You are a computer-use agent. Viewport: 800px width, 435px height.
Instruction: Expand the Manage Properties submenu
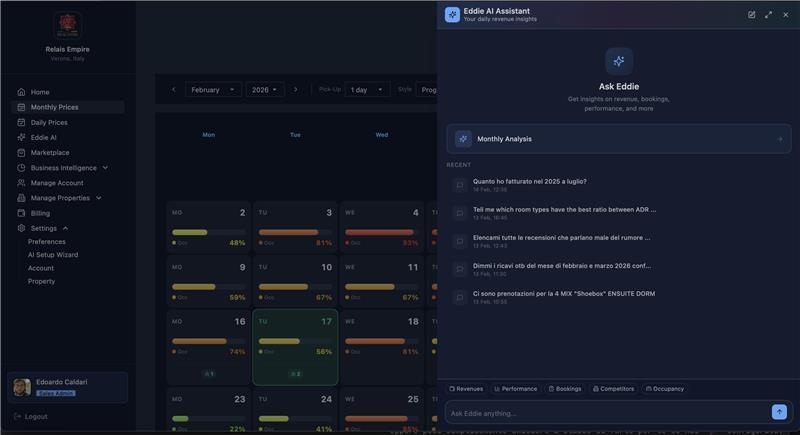pos(98,198)
